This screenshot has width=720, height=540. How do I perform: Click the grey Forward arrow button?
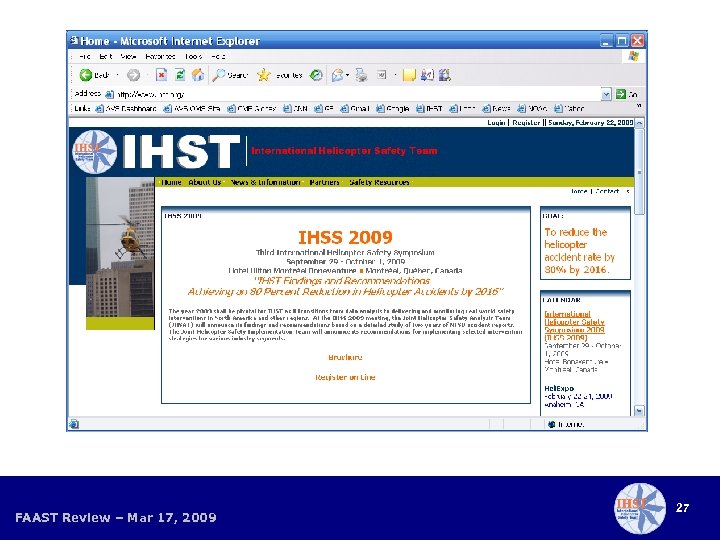pos(134,75)
